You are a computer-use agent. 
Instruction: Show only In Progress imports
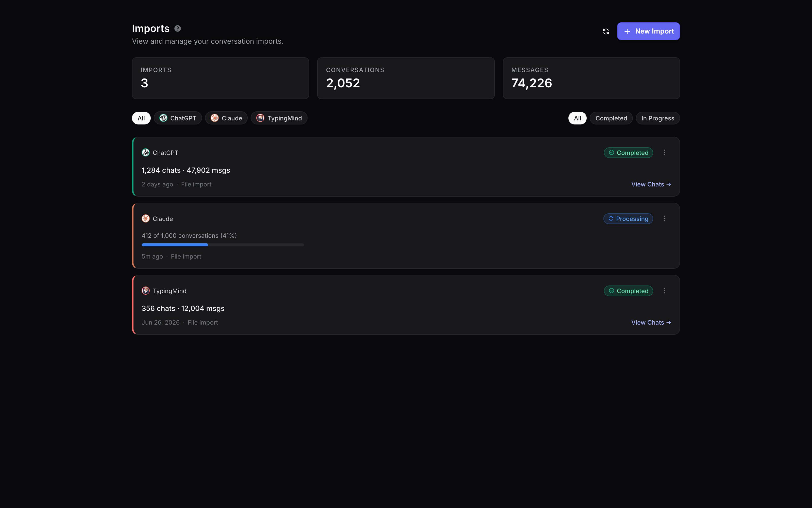(x=658, y=118)
